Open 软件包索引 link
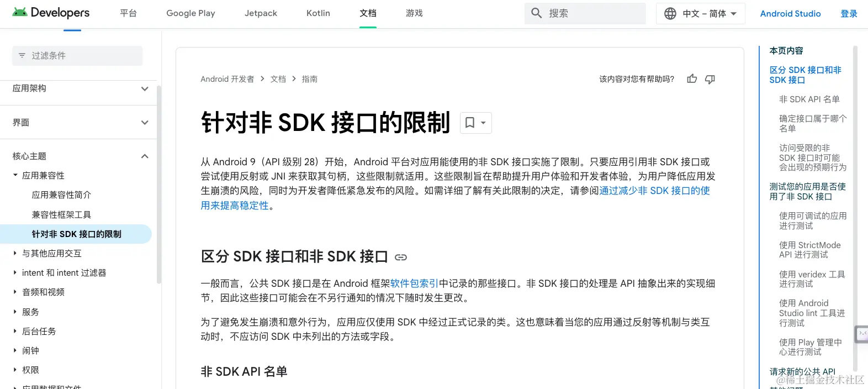This screenshot has width=868, height=389. click(414, 283)
